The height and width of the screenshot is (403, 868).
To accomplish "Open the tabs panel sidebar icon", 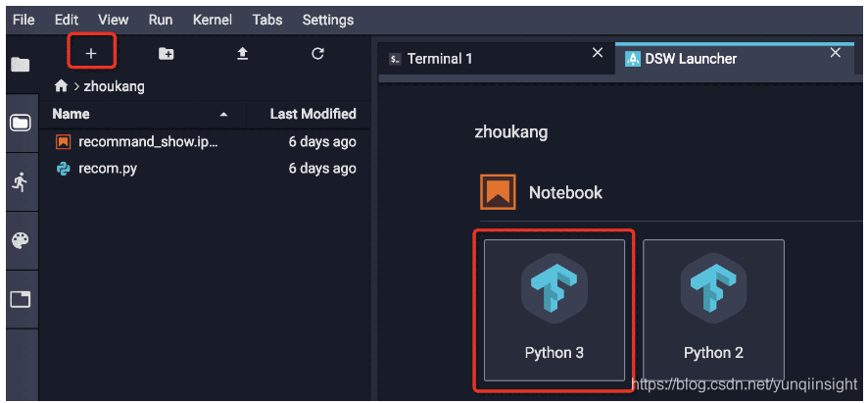I will (21, 299).
